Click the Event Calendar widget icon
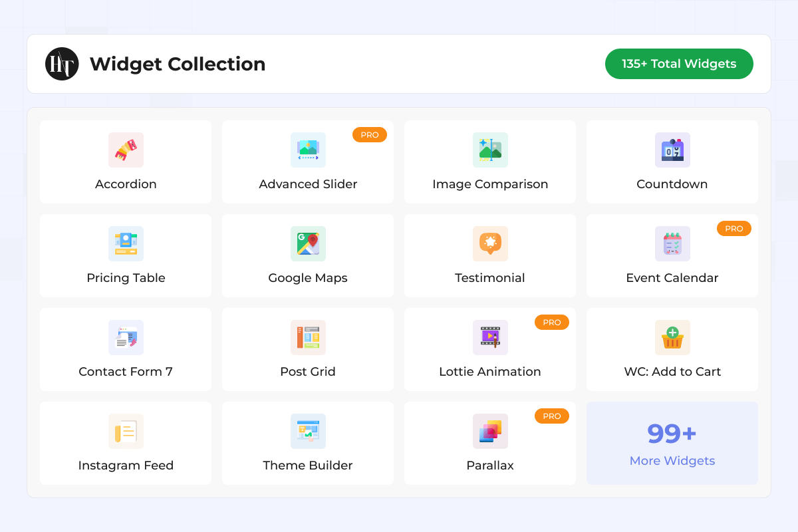The height and width of the screenshot is (532, 798). 672,243
